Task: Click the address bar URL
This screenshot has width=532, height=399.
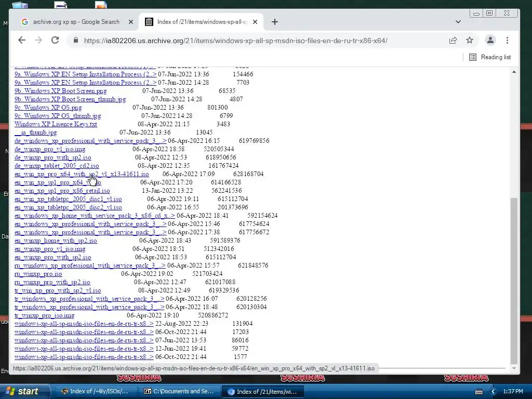Action: coord(236,41)
